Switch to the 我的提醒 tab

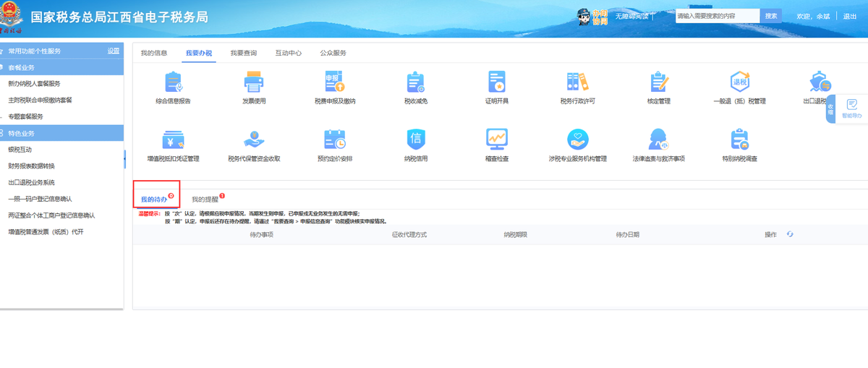pos(205,199)
